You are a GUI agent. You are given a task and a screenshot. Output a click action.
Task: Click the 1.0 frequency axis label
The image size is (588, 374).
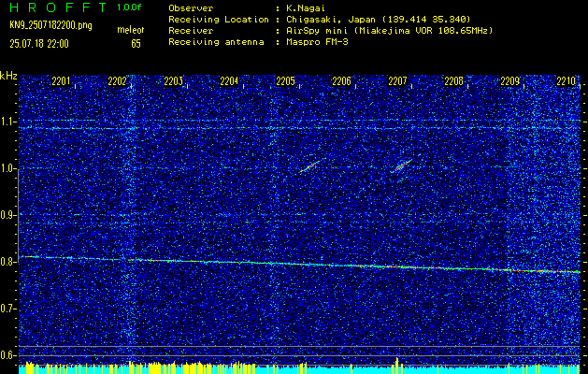7,169
